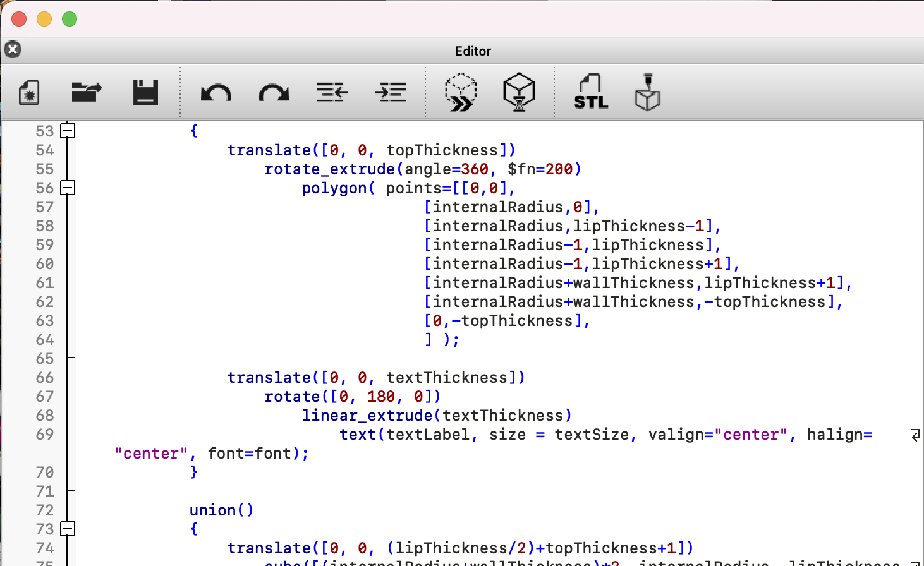Click [0,-topThickness] on line 63
The image size is (924, 566).
click(502, 321)
